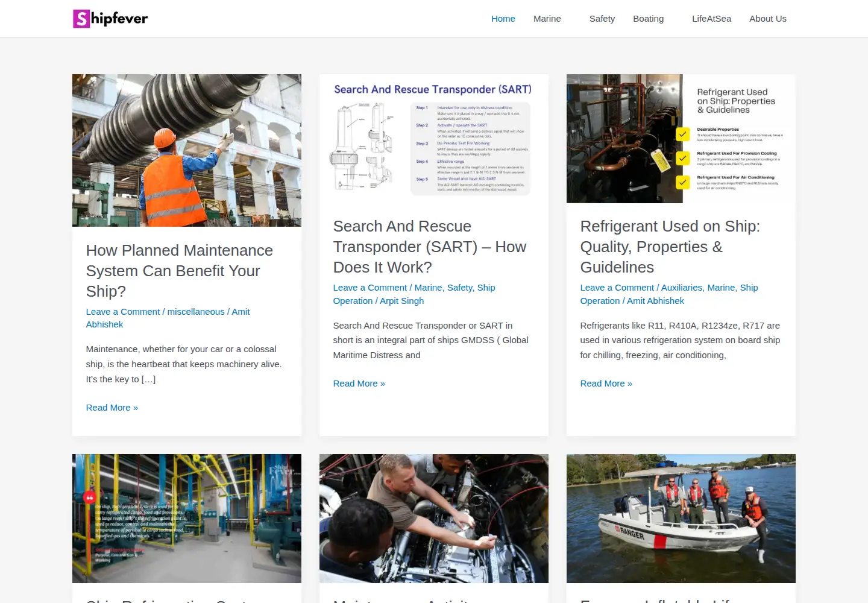Click Read More on the Refrigerant post
868x603 pixels.
606,384
